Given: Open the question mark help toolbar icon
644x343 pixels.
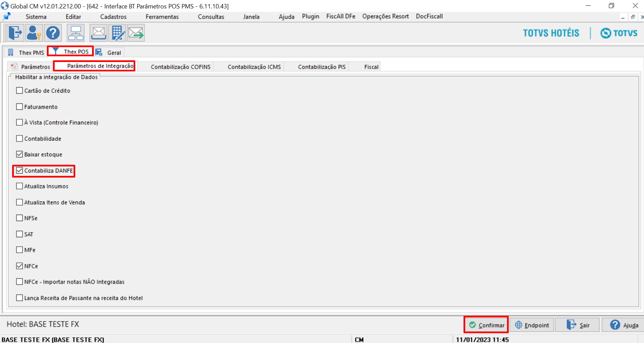Looking at the screenshot, I should coord(53,33).
